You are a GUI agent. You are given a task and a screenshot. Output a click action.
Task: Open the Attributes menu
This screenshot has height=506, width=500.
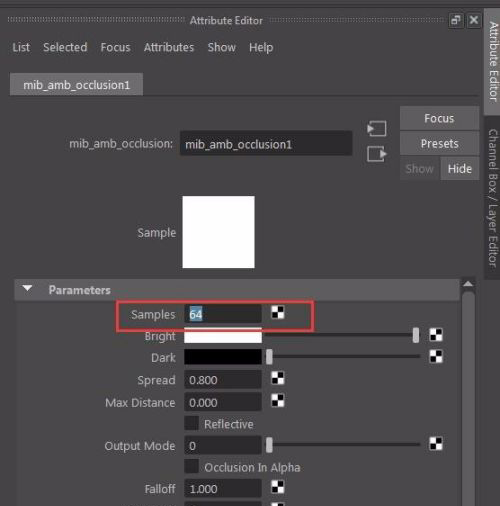169,47
